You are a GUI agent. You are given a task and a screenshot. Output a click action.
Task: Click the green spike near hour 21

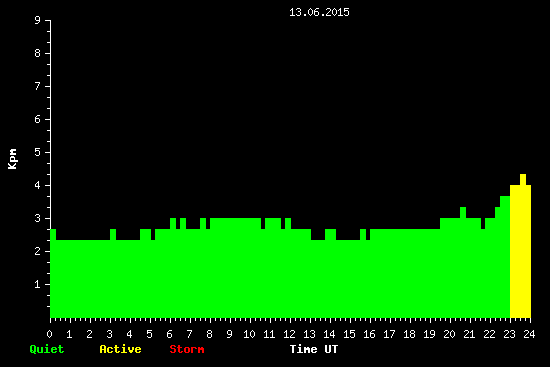[463, 212]
